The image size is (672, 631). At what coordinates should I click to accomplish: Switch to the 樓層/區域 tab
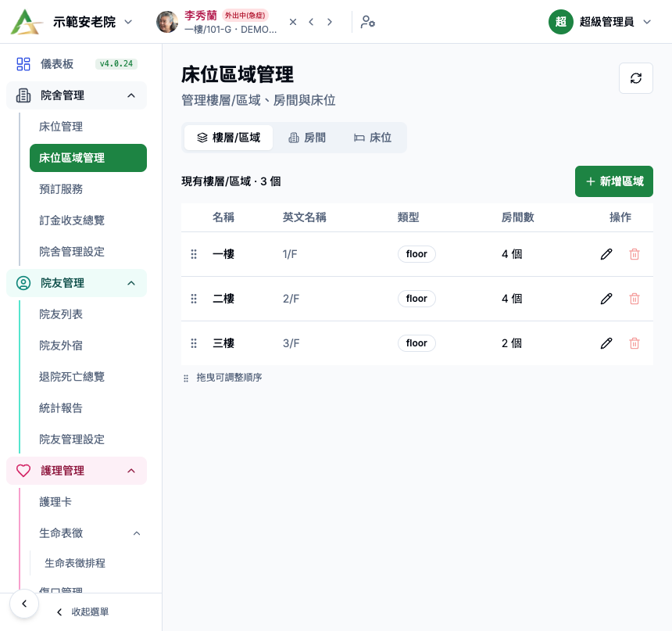click(228, 138)
